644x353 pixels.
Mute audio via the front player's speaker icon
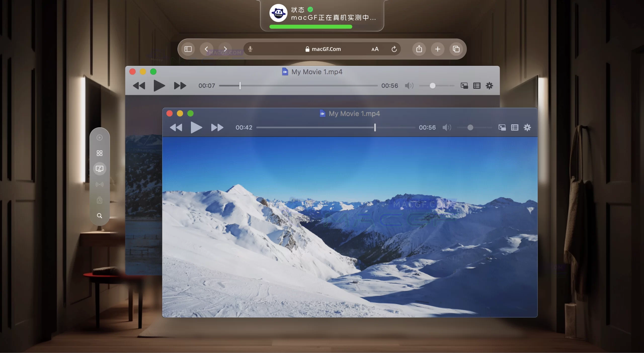447,127
